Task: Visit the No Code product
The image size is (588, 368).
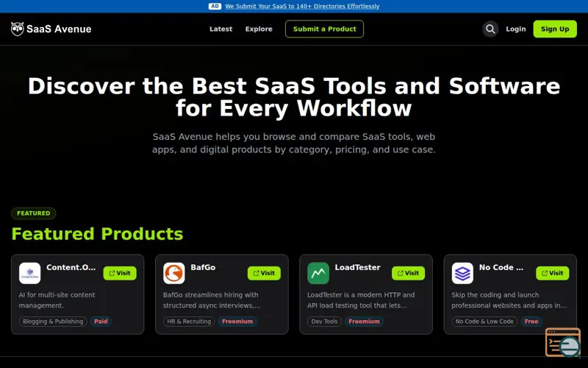Action: click(x=553, y=273)
